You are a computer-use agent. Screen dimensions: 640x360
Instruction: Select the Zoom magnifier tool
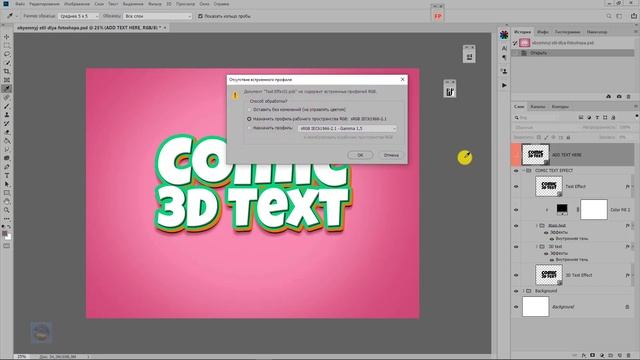7,210
